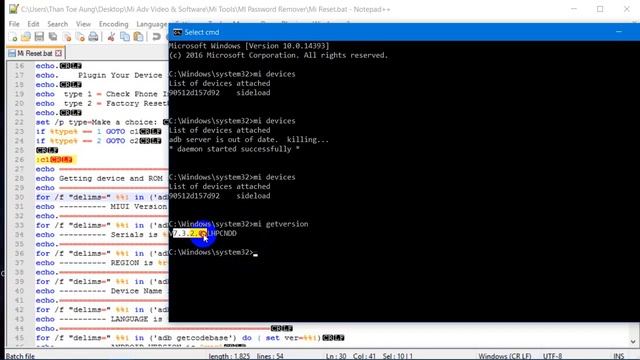This screenshot has height=360, width=640.
Task: Click line number 26 in the editor margin
Action: pos(19,160)
